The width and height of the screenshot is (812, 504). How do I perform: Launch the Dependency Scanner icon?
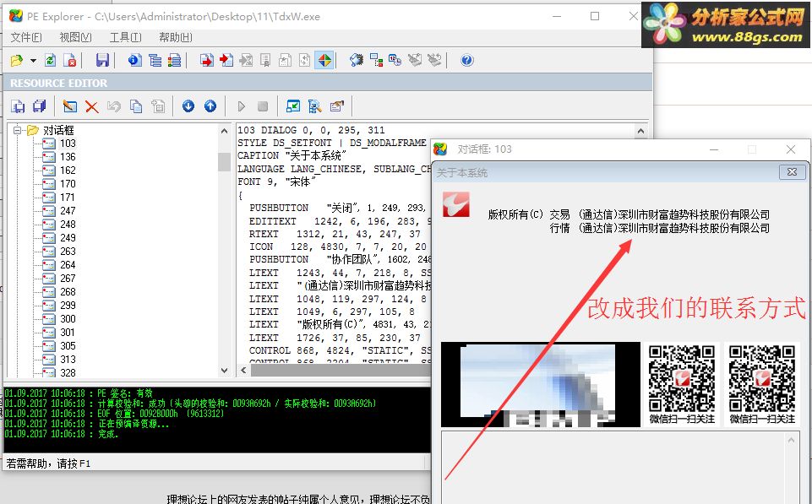click(x=376, y=61)
